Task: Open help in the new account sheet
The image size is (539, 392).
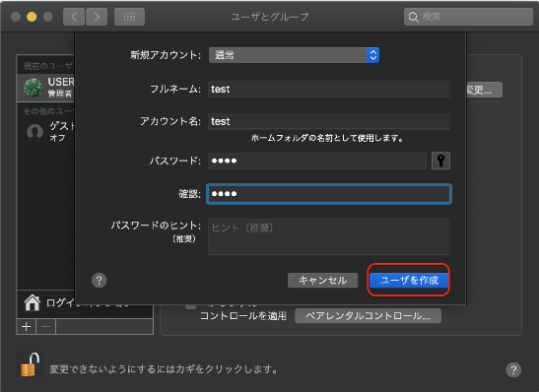Action: (x=99, y=281)
